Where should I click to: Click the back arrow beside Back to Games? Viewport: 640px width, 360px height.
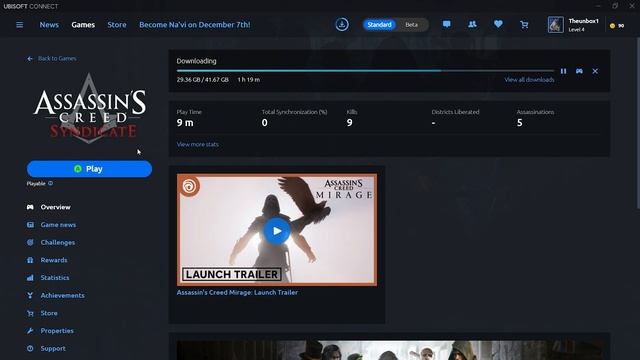coord(30,59)
